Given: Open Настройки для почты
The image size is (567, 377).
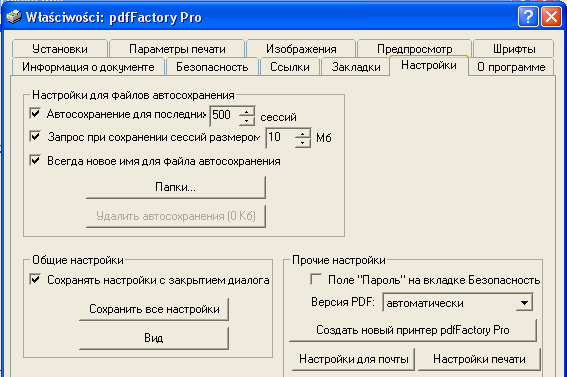Looking at the screenshot, I should (353, 359).
